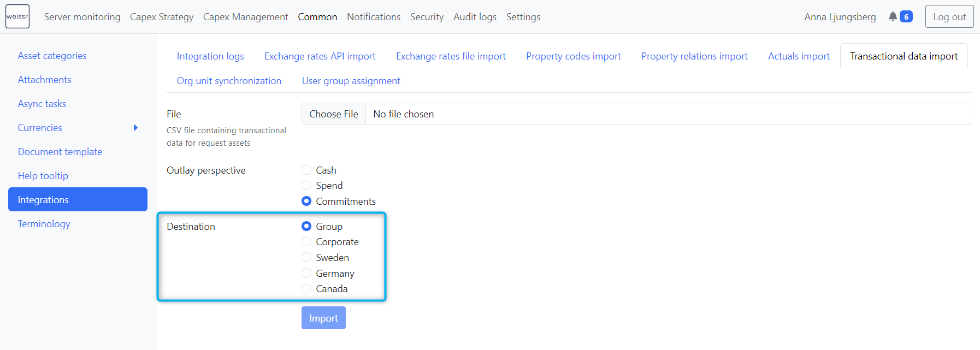The width and height of the screenshot is (980, 350).
Task: Click the weissr logo icon
Action: pyautogui.click(x=17, y=16)
